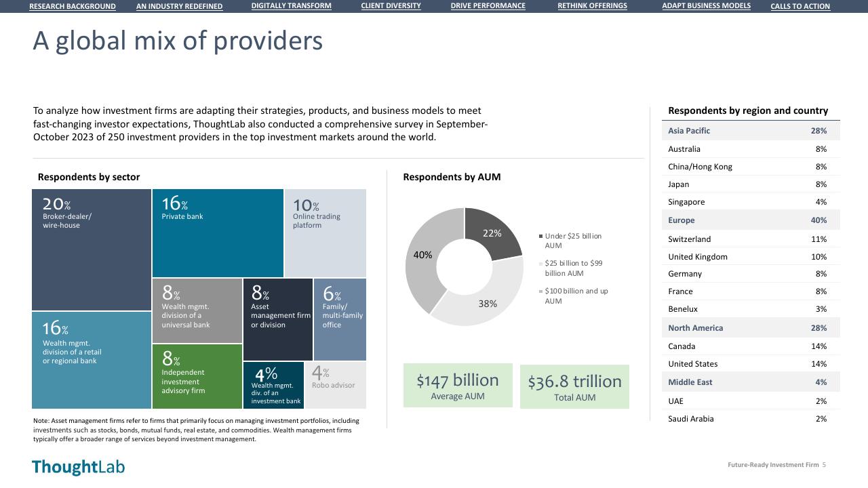The width and height of the screenshot is (868, 488).
Task: Select the 10% Online trading platform block
Action: point(325,233)
